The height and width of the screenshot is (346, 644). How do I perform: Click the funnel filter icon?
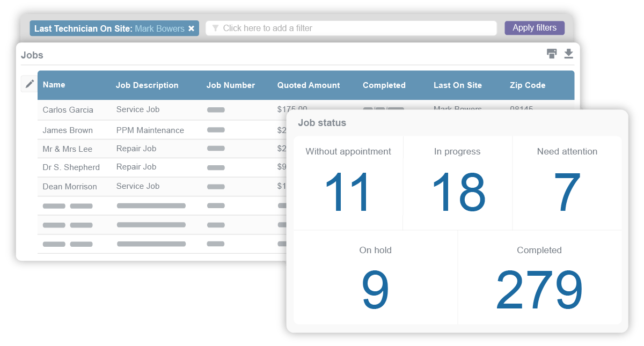click(215, 28)
